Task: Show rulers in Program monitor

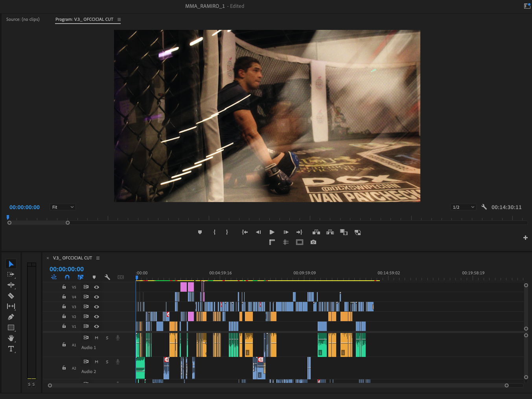Action: [272, 242]
